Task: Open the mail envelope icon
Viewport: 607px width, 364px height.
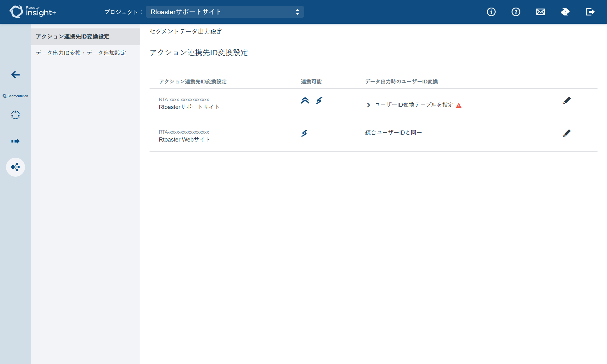Action: pos(541,12)
